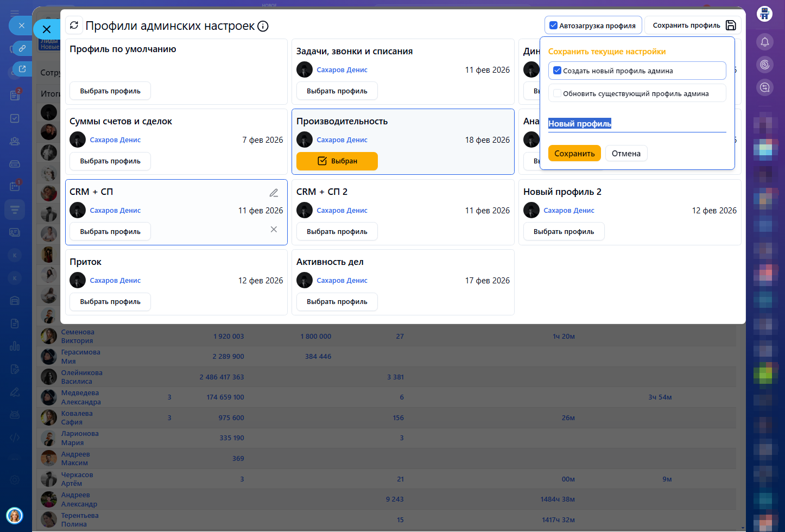The image size is (785, 532).
Task: Click the refresh profiles icon
Action: (74, 26)
